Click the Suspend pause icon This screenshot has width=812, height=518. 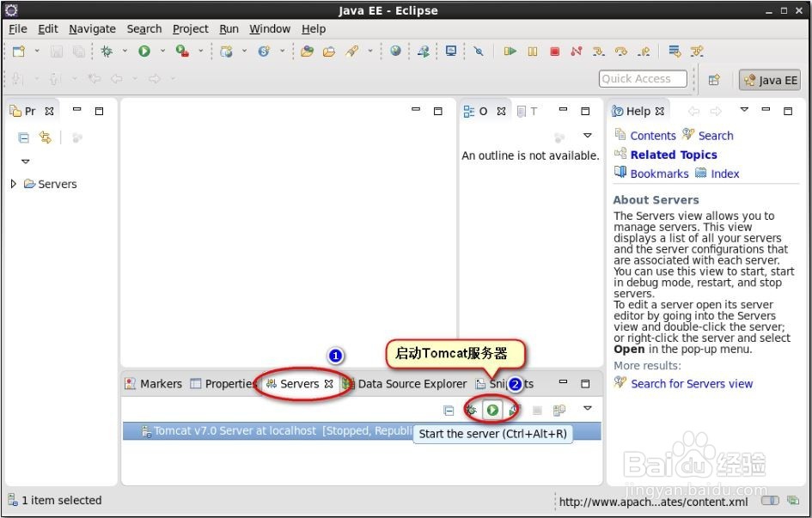pos(533,51)
